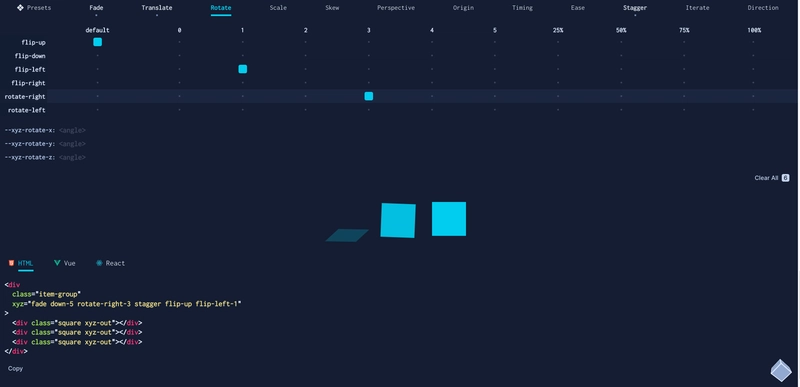Click the --xyz-rotate-x angle input
This screenshot has width=800, height=387.
click(x=72, y=130)
